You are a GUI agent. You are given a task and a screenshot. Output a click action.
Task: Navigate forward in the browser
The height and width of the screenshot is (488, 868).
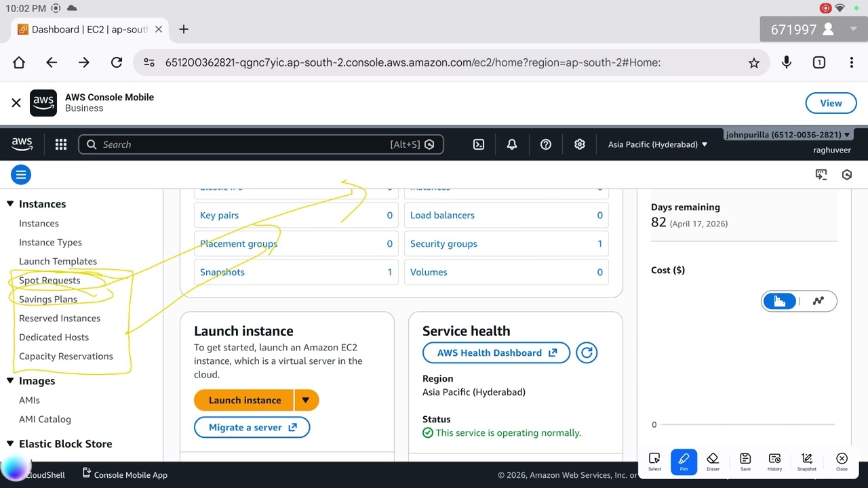point(84,62)
